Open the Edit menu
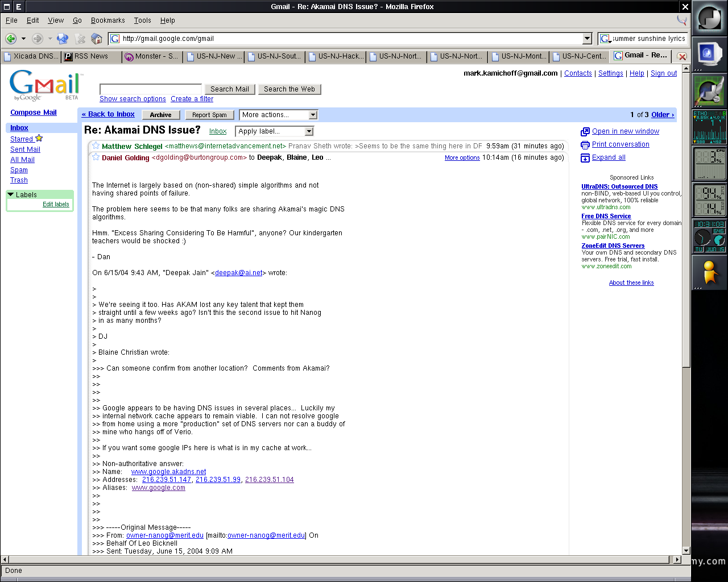Image resolution: width=728 pixels, height=582 pixels. 33,20
